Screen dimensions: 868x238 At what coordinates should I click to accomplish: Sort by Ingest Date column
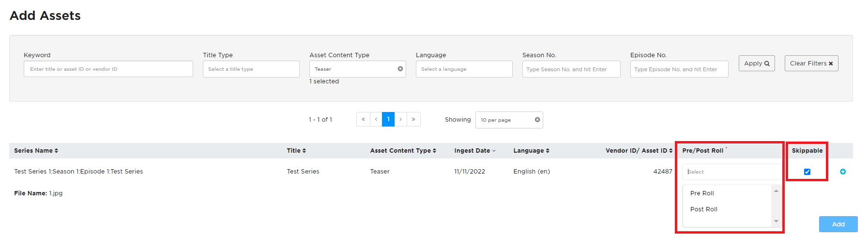coord(475,151)
